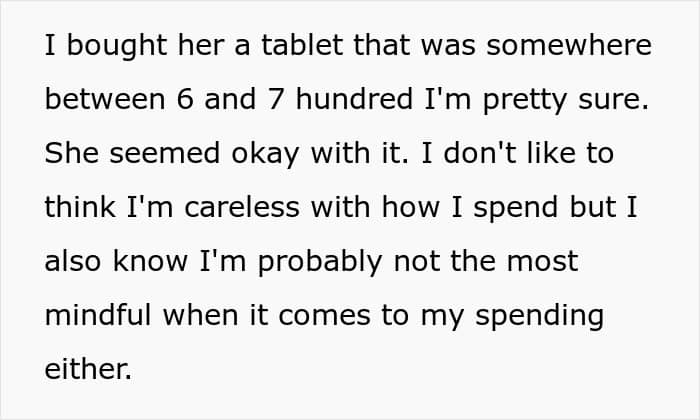The image size is (700, 420).
Task: Click the word "tablet" in first line
Action: (255, 46)
